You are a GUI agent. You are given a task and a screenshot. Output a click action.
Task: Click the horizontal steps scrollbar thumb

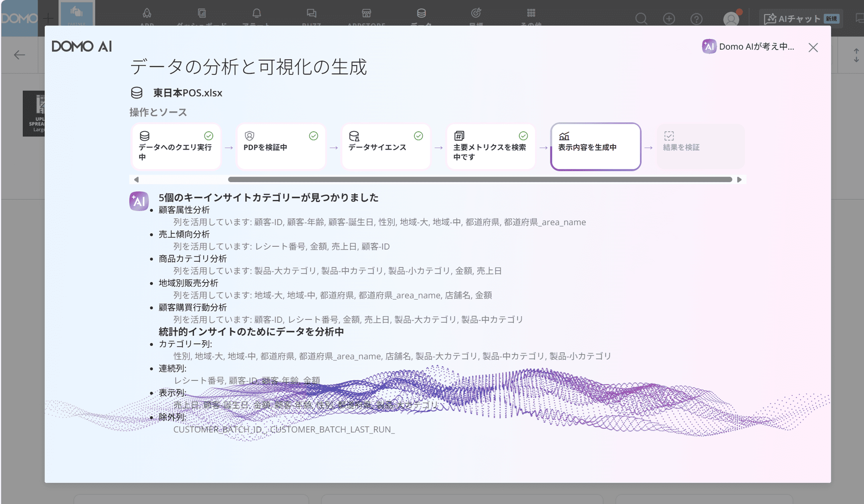(x=480, y=179)
